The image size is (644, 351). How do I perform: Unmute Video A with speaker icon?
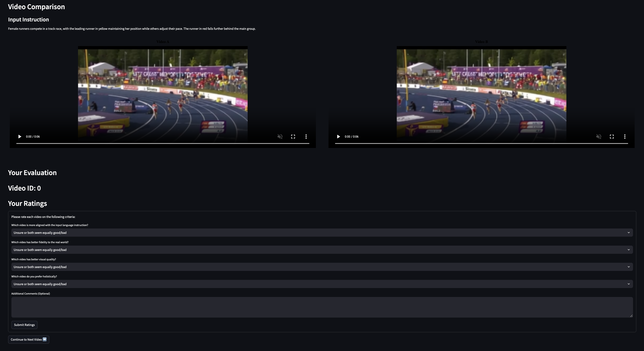tap(280, 137)
